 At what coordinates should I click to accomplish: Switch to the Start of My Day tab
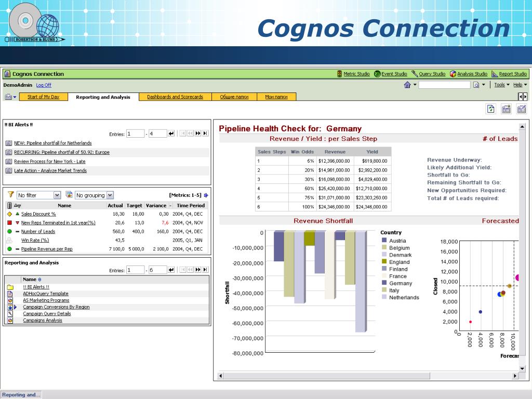coord(44,97)
